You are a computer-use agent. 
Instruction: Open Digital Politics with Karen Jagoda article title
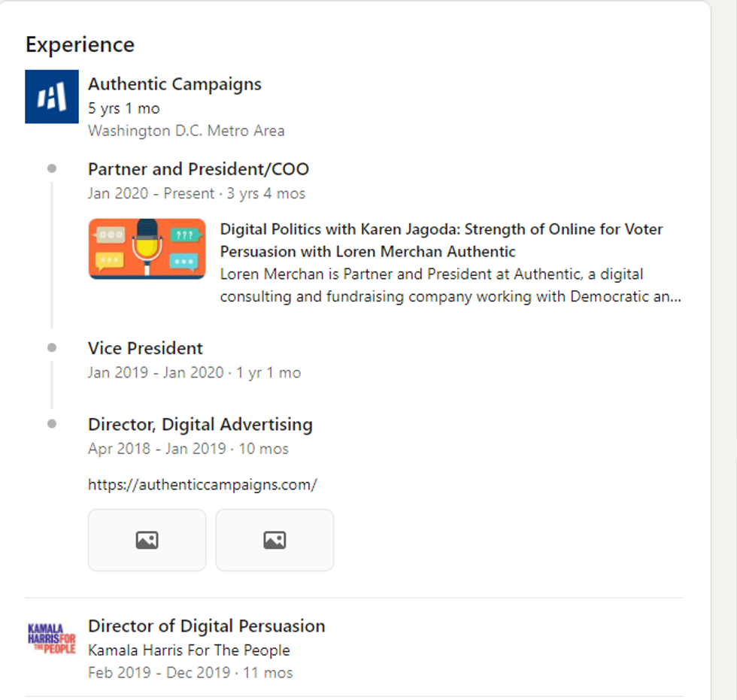point(441,240)
